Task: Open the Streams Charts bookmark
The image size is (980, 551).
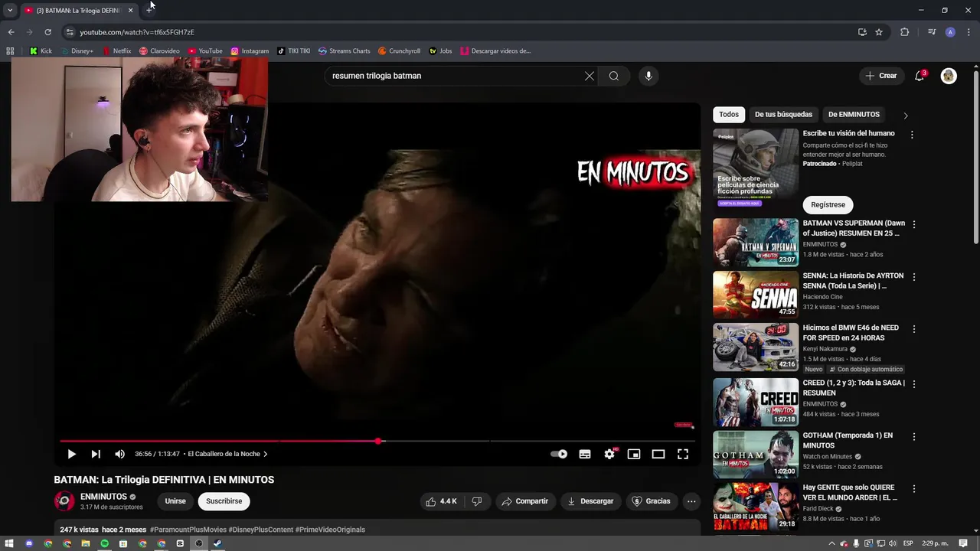Action: (x=344, y=51)
